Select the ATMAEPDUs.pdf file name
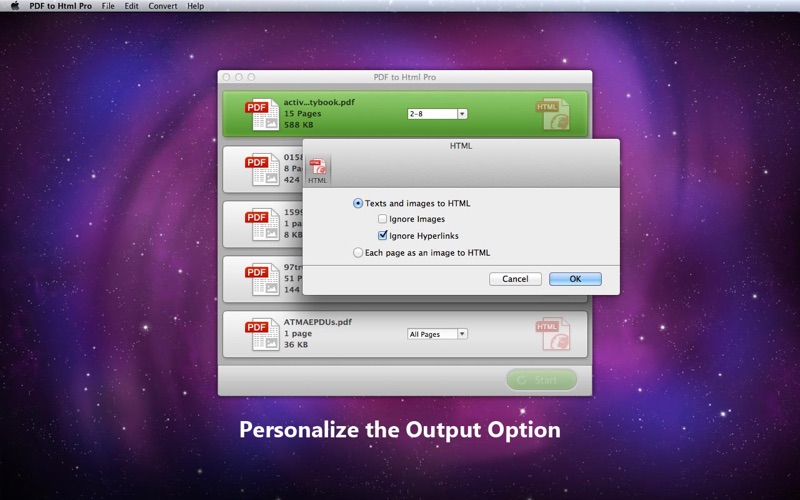 318,322
